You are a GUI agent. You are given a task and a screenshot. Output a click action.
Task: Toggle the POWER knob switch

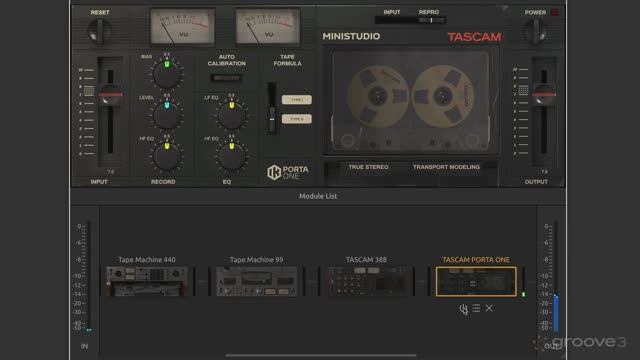coord(536,31)
